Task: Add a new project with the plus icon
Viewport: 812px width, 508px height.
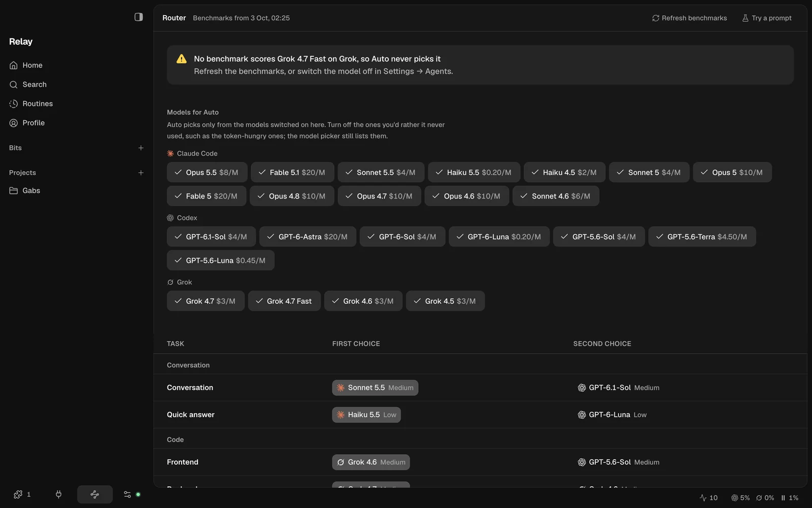Action: click(x=141, y=173)
